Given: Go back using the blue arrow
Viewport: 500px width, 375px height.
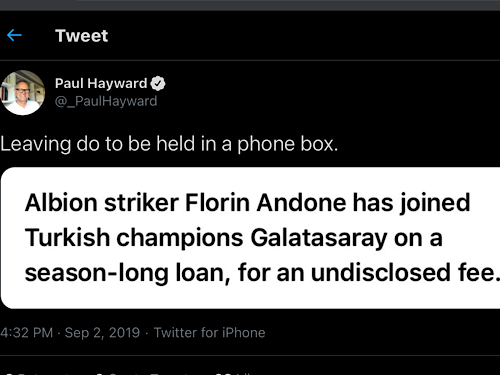Looking at the screenshot, I should (x=14, y=35).
